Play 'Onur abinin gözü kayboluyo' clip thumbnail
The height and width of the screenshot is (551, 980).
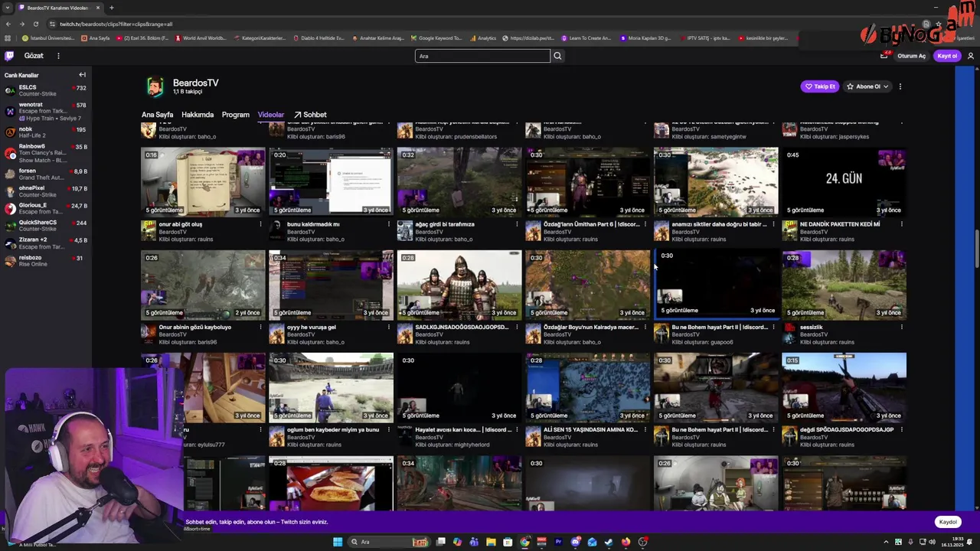[x=203, y=285]
